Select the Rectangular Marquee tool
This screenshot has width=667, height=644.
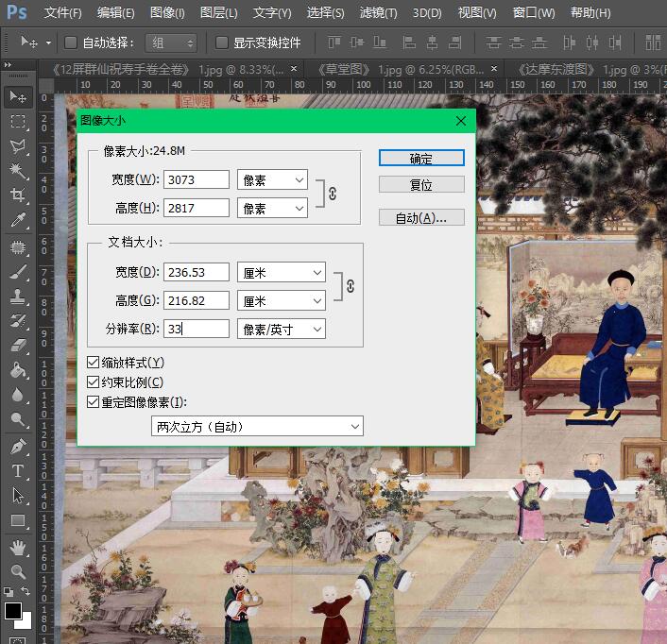[x=18, y=122]
